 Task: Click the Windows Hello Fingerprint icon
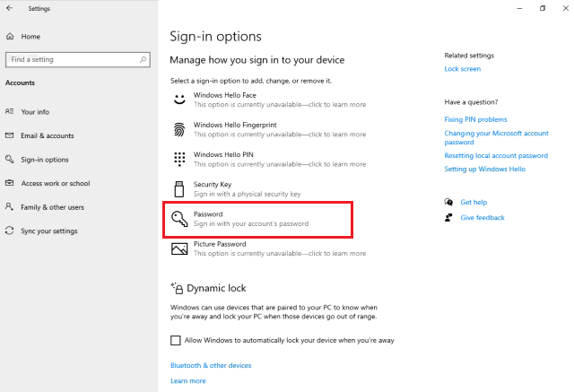click(x=178, y=128)
